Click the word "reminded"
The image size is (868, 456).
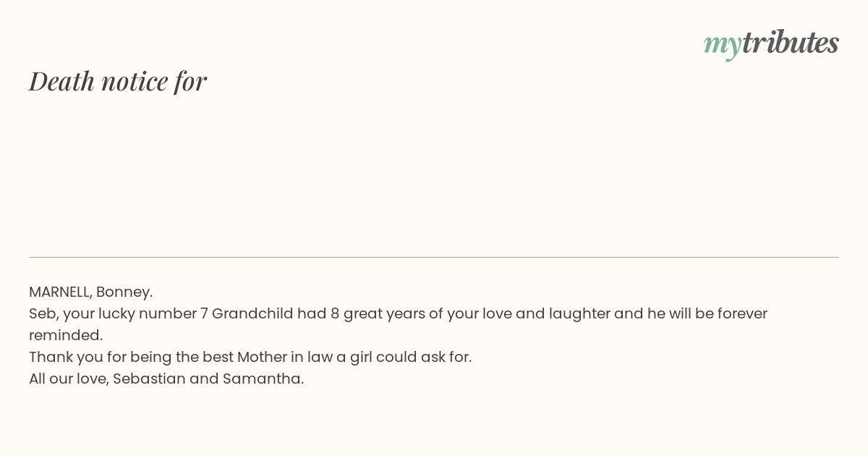[65, 335]
